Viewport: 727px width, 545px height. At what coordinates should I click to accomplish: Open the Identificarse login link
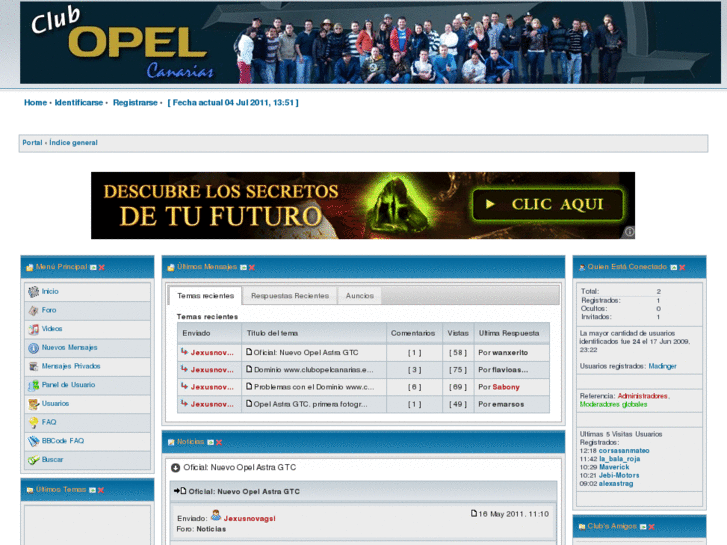pos(79,103)
